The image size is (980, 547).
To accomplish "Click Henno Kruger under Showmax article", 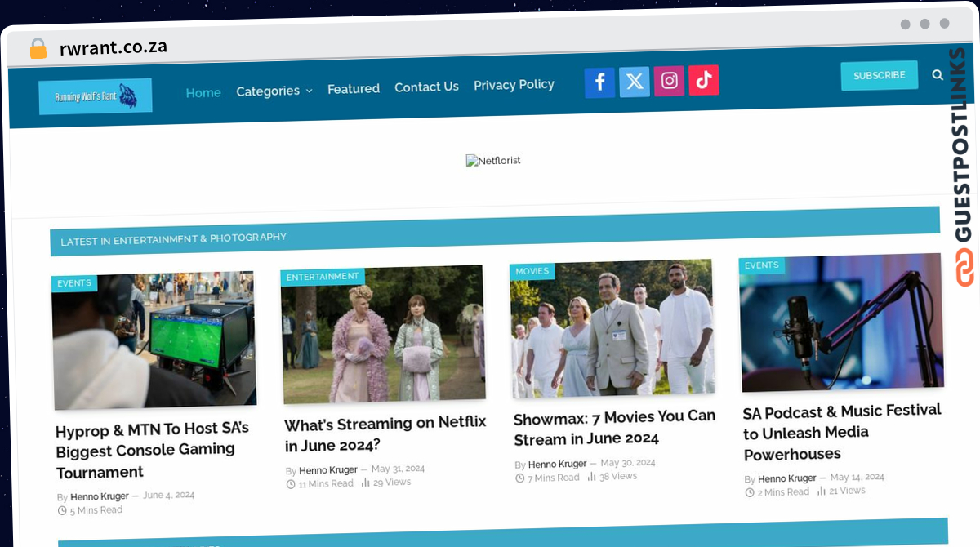I will pyautogui.click(x=558, y=465).
